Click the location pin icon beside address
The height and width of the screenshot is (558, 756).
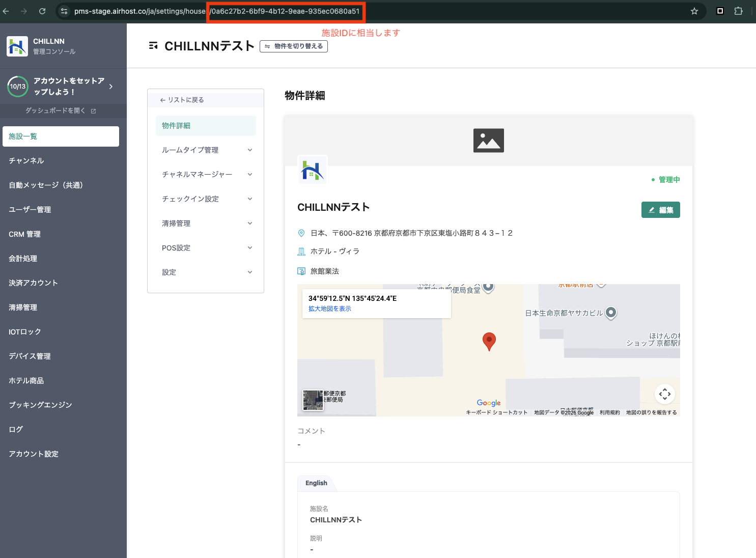click(x=301, y=233)
